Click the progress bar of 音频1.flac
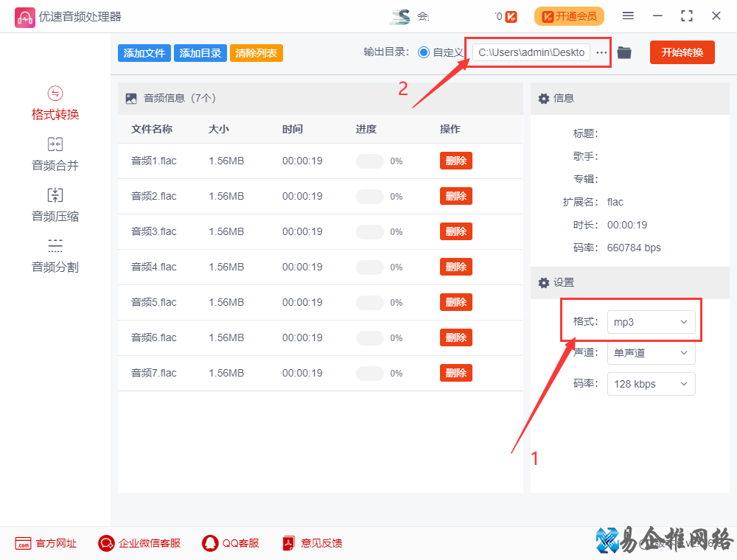 (x=369, y=161)
